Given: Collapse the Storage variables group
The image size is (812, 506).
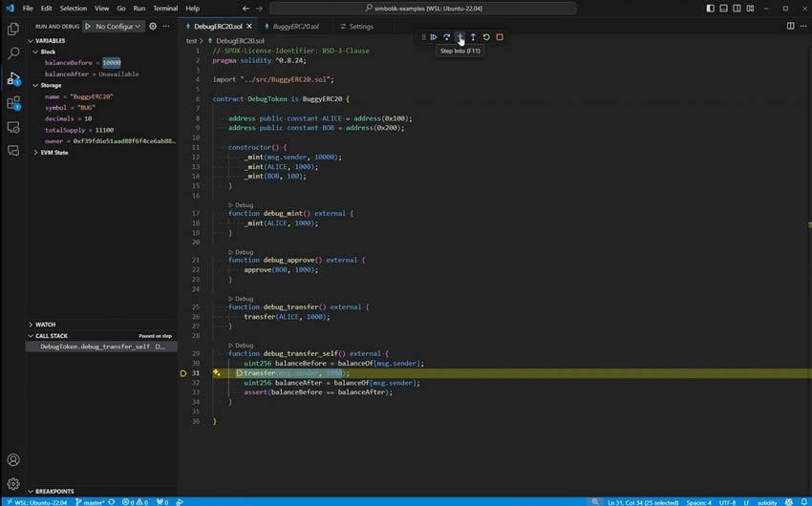Looking at the screenshot, I should coord(50,86).
